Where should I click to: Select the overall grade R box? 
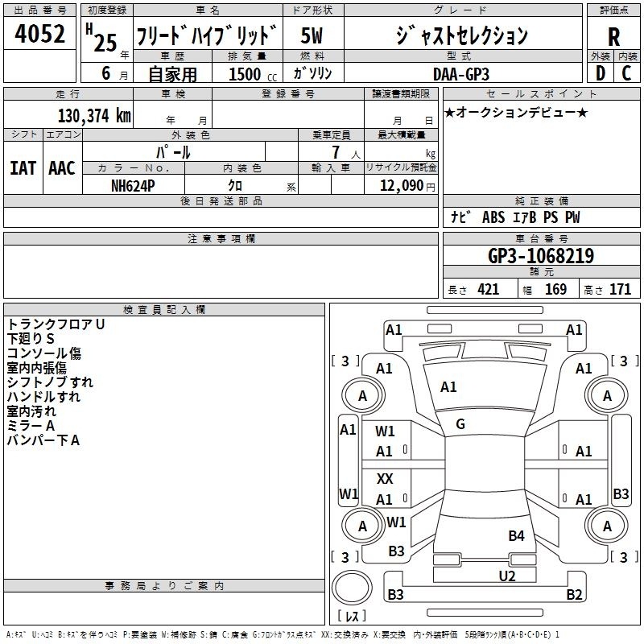click(x=614, y=37)
